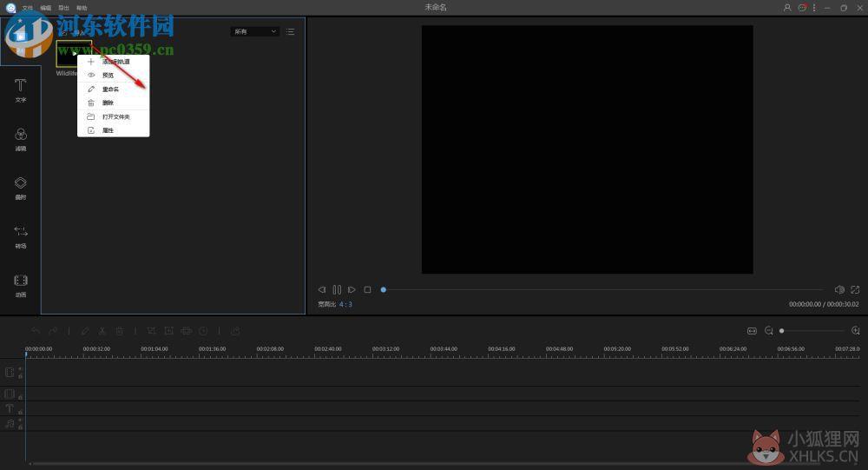This screenshot has height=470, width=868.
Task: Open the 文字 text panel in sidebar
Action: pyautogui.click(x=21, y=90)
